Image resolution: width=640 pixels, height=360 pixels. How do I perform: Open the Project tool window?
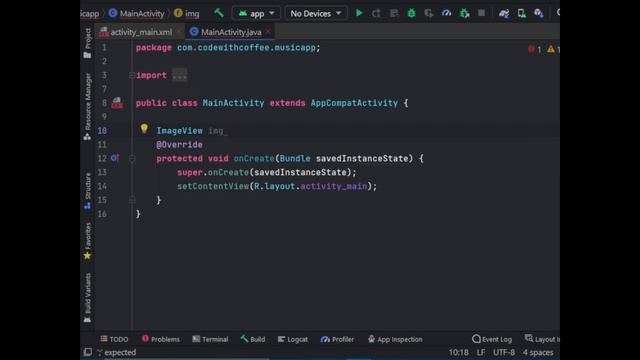pyautogui.click(x=87, y=42)
